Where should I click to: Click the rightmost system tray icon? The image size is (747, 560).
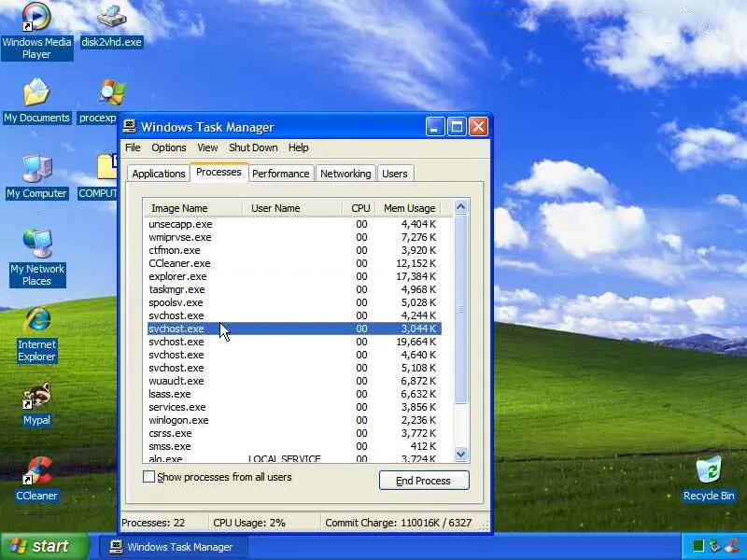pos(730,546)
